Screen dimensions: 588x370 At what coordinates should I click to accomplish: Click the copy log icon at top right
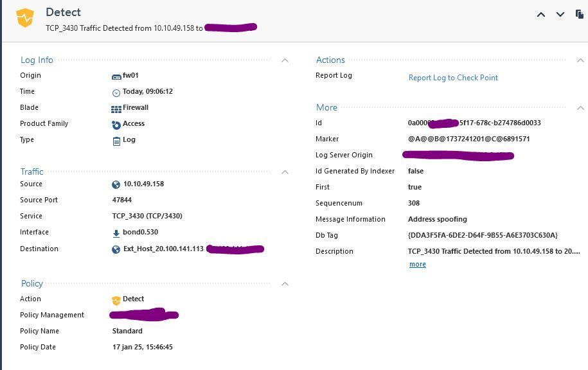coord(580,15)
